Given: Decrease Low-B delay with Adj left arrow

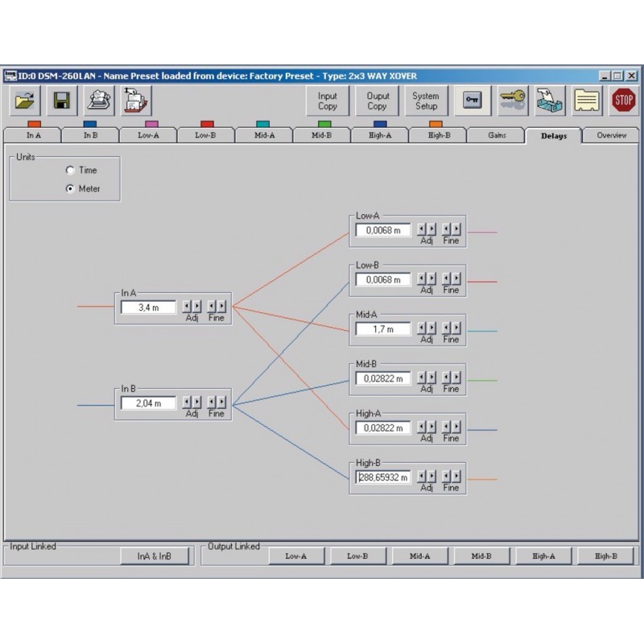Looking at the screenshot, I should [421, 279].
